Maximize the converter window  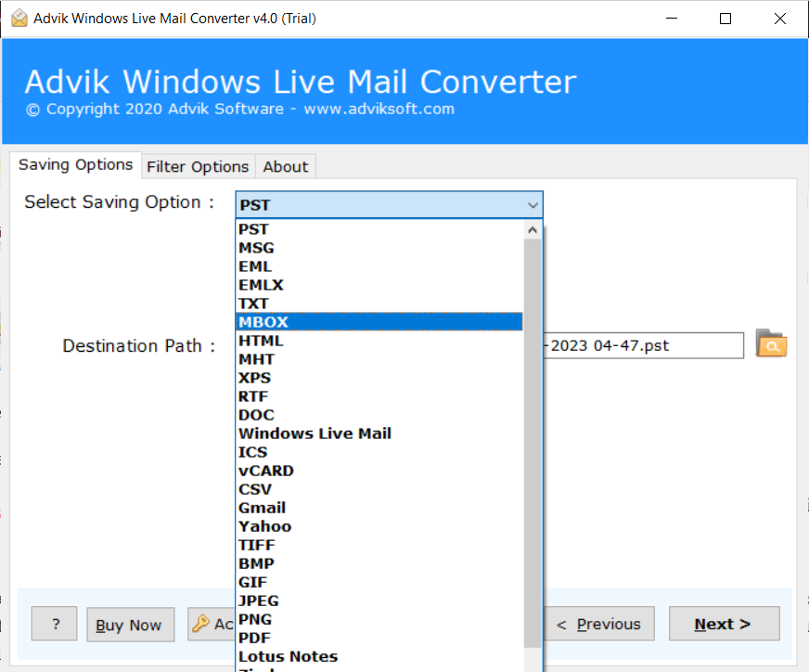(726, 19)
